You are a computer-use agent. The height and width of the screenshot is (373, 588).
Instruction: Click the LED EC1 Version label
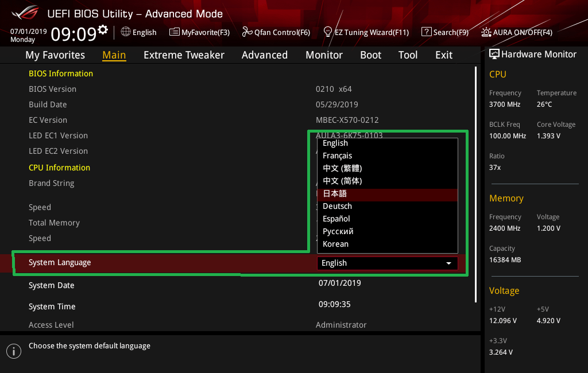point(58,135)
